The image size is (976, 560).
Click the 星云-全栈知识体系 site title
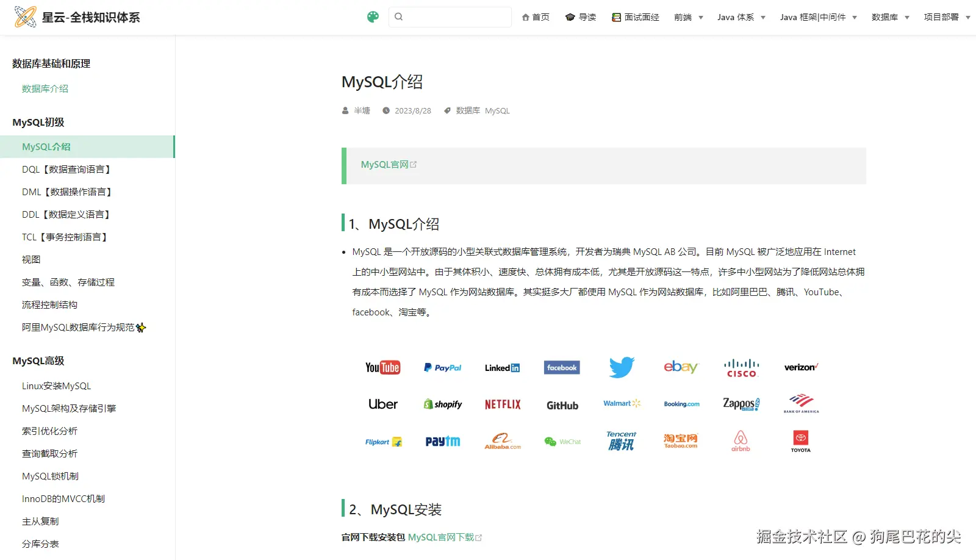coord(91,18)
